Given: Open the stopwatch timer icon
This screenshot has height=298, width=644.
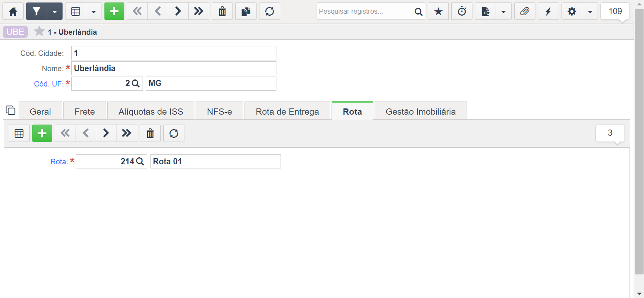Looking at the screenshot, I should [462, 11].
